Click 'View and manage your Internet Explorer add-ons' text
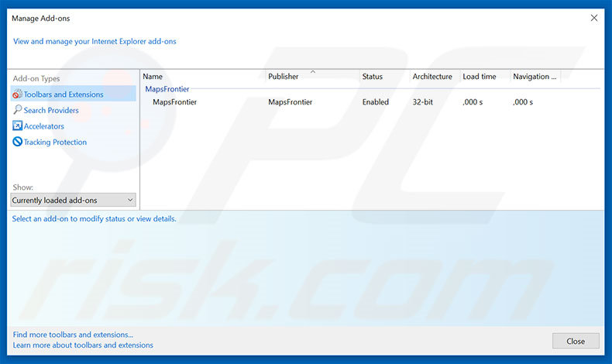Image resolution: width=612 pixels, height=364 pixels. (x=95, y=41)
